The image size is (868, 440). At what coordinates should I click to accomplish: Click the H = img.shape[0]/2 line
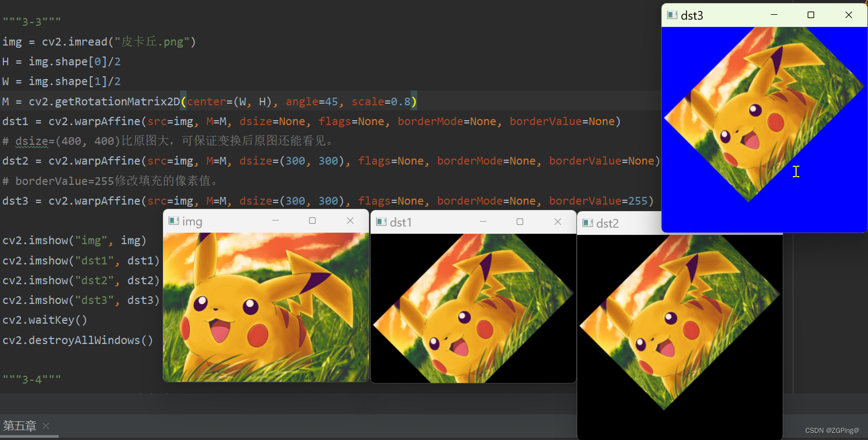(x=61, y=61)
